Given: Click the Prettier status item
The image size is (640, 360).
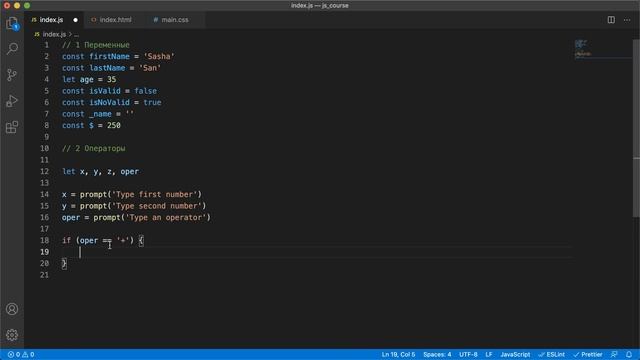Looking at the screenshot, I should click(588, 354).
